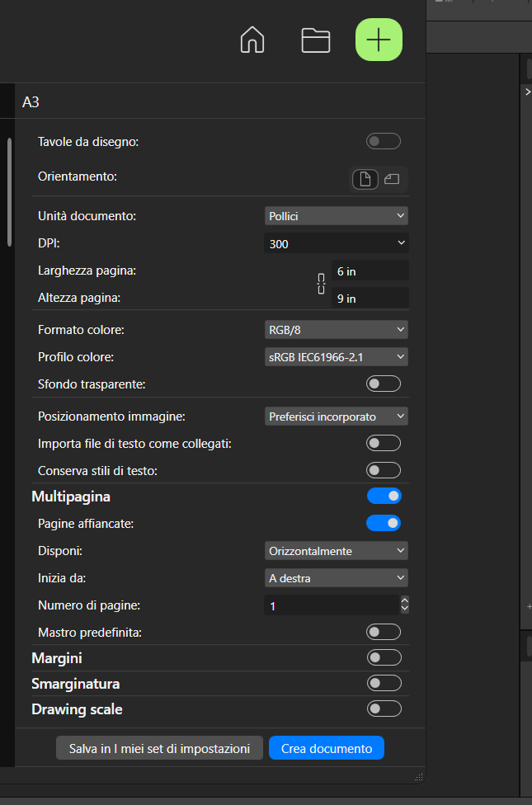
Task: Click the Numero di pagine input field
Action: [x=332, y=605]
